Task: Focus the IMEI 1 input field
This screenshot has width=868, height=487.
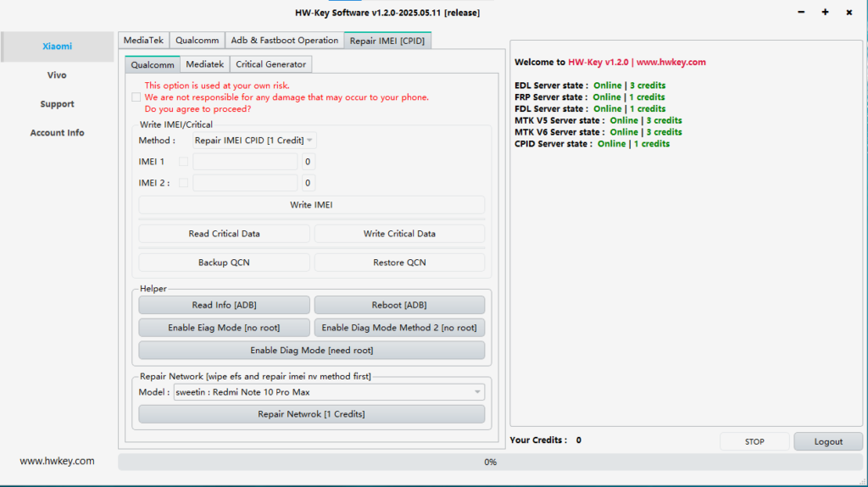Action: (x=245, y=162)
